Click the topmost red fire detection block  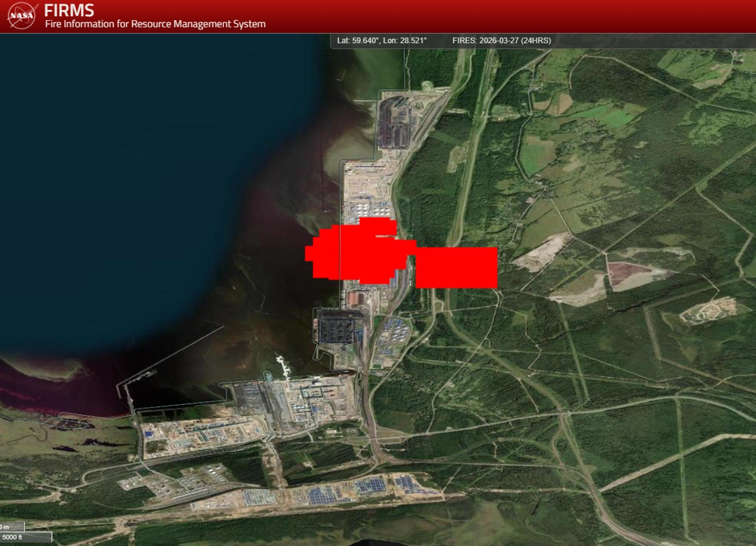pyautogui.click(x=378, y=226)
